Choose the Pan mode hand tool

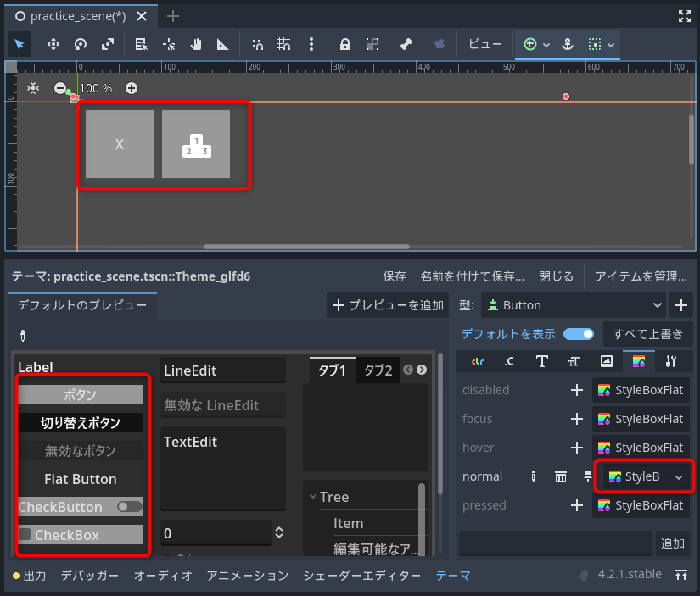[x=195, y=44]
